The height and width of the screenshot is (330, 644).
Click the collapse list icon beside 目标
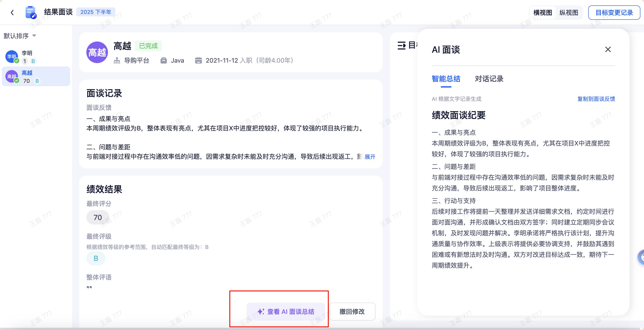[x=402, y=46]
